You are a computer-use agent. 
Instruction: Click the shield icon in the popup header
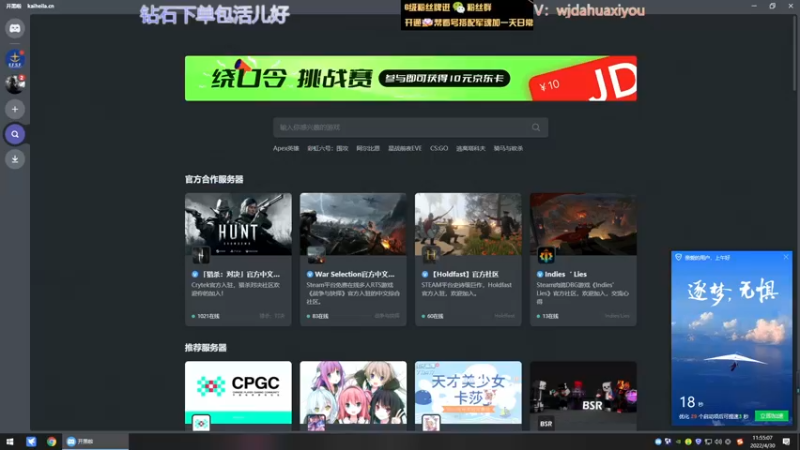678,258
